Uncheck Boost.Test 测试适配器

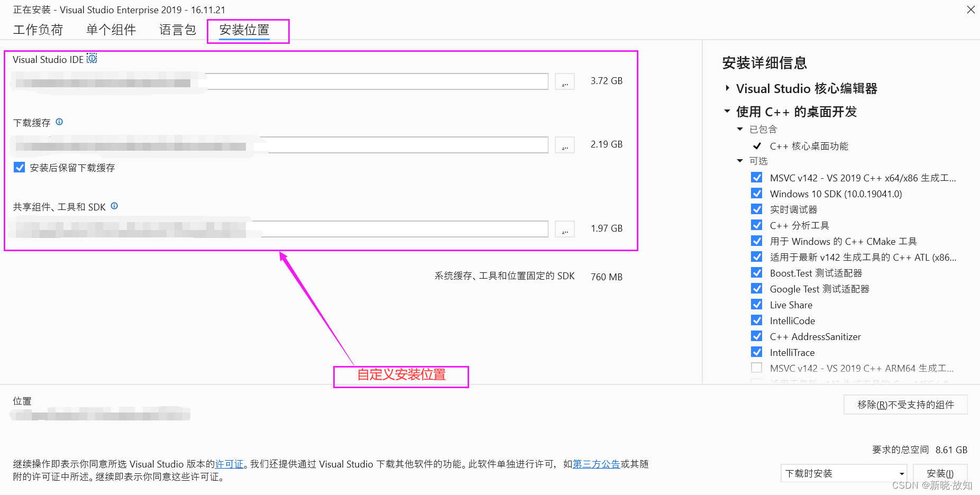tap(757, 272)
